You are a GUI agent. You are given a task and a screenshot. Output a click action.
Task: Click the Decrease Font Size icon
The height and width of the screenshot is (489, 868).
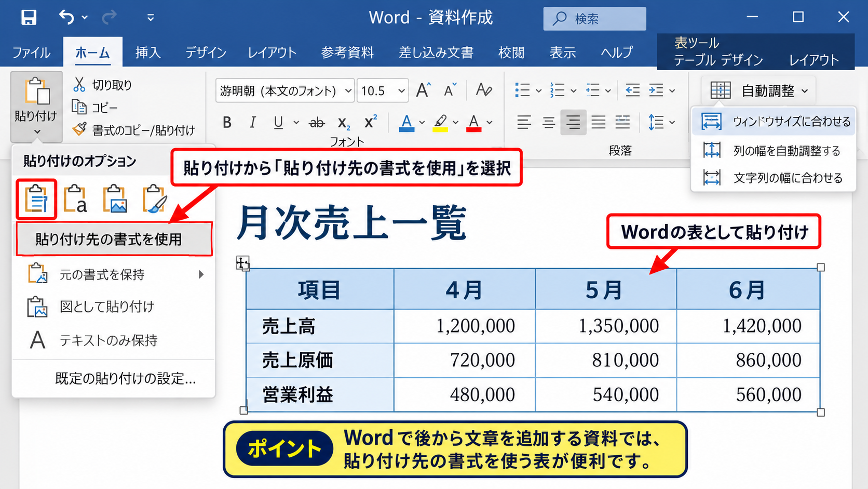click(x=450, y=90)
